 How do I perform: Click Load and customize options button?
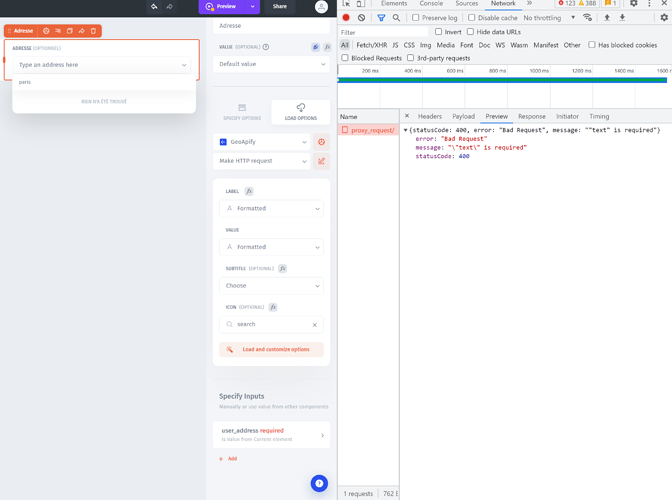tap(271, 350)
